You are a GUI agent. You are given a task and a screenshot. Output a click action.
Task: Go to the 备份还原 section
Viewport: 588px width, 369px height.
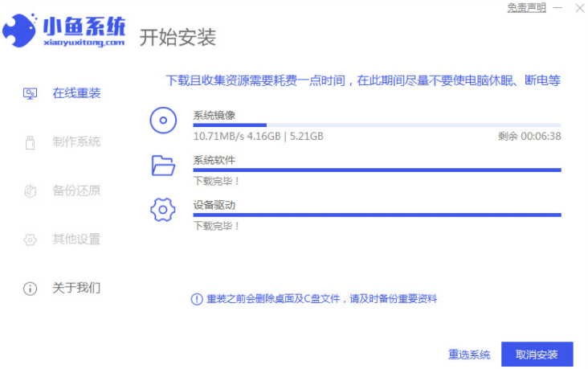[76, 191]
